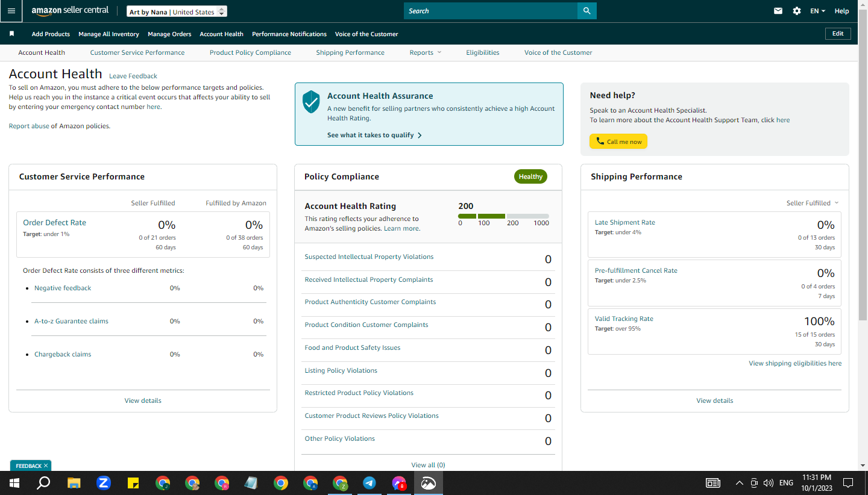The image size is (868, 495).
Task: Go to Manage Orders
Action: (x=169, y=34)
